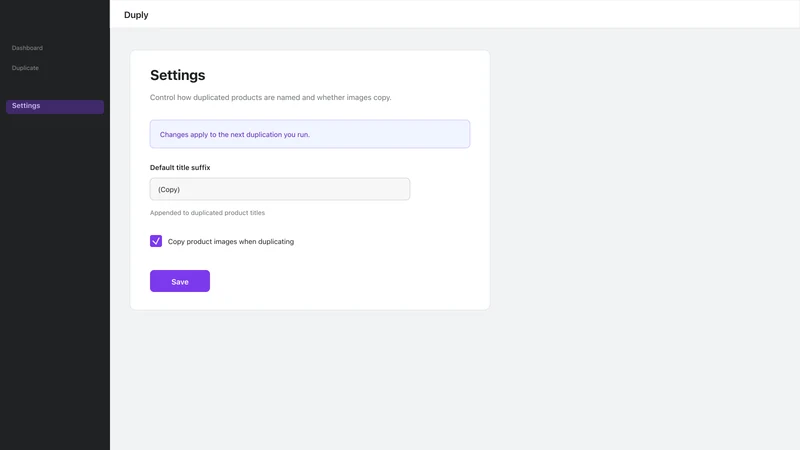800x450 pixels.
Task: Save the settings with the Save button
Action: [180, 281]
